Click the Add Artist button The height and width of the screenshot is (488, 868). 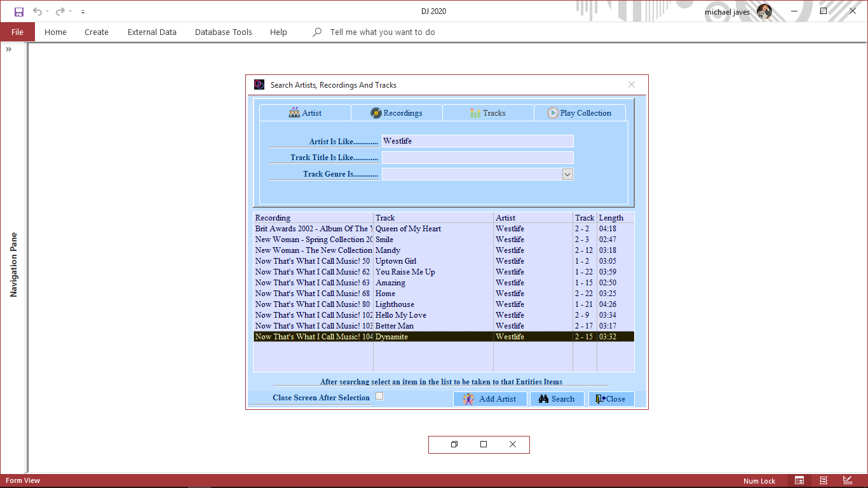490,399
